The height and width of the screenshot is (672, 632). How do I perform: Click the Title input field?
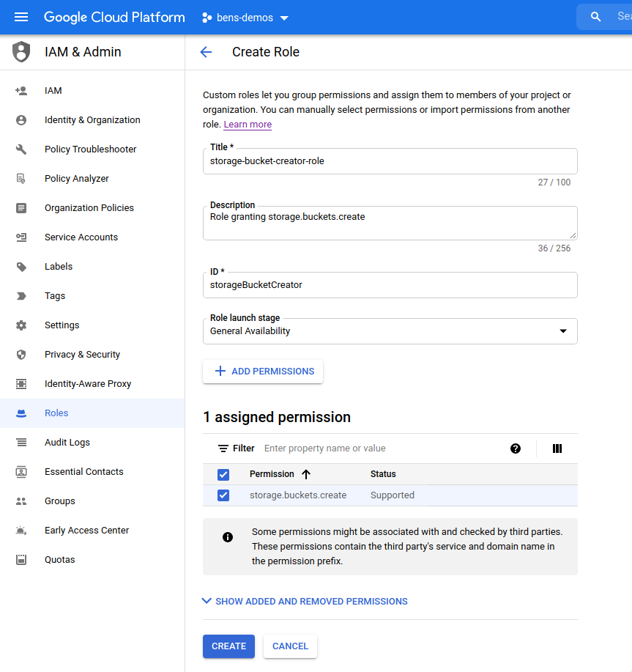coord(390,161)
